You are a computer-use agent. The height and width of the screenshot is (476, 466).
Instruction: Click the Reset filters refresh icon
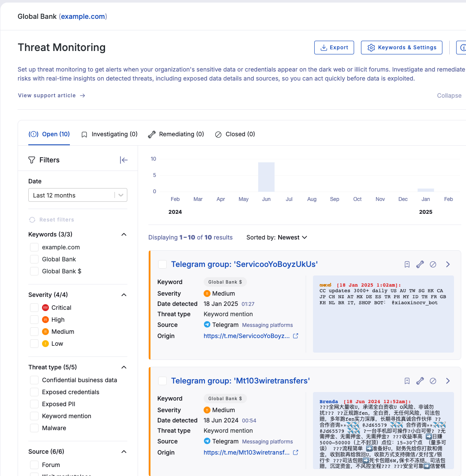coord(32,219)
